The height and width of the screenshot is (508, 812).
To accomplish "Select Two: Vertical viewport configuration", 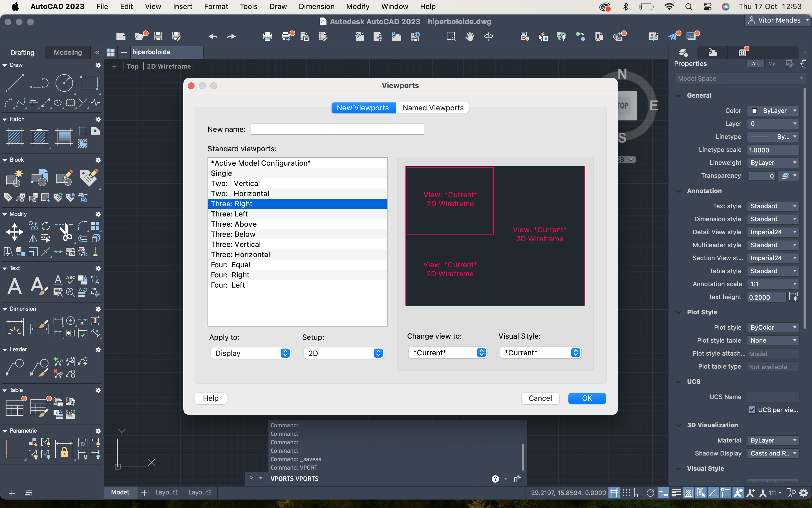I will tap(297, 183).
